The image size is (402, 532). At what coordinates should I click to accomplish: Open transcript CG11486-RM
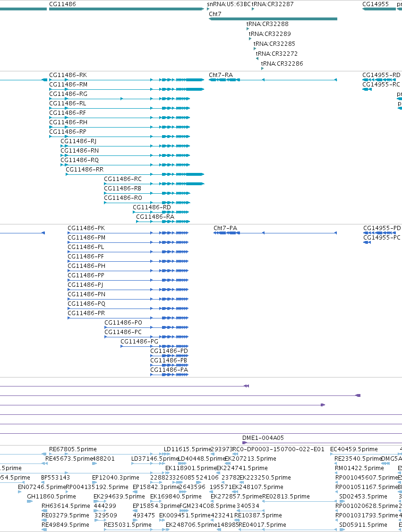click(x=68, y=85)
